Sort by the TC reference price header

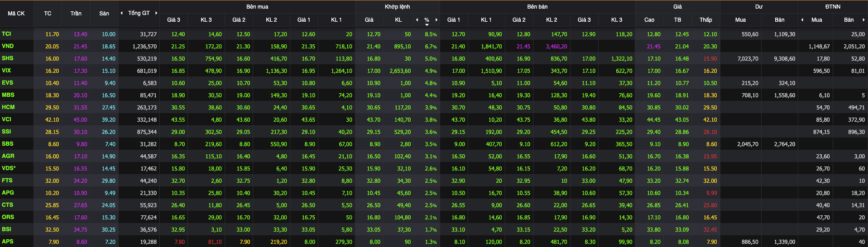pos(48,14)
